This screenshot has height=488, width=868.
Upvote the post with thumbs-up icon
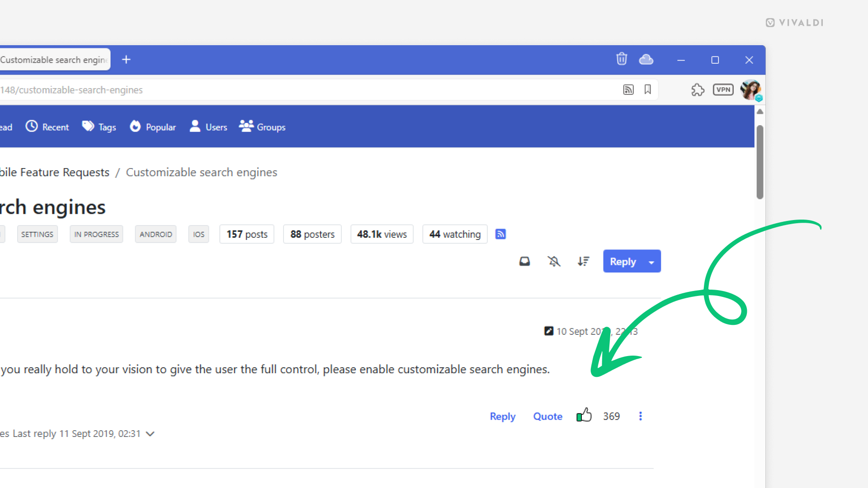[584, 415]
